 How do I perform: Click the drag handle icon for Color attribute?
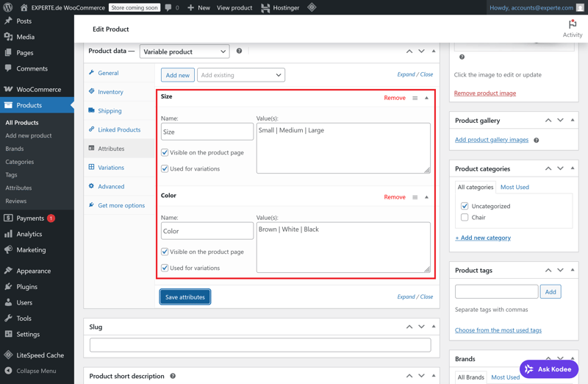pos(415,197)
